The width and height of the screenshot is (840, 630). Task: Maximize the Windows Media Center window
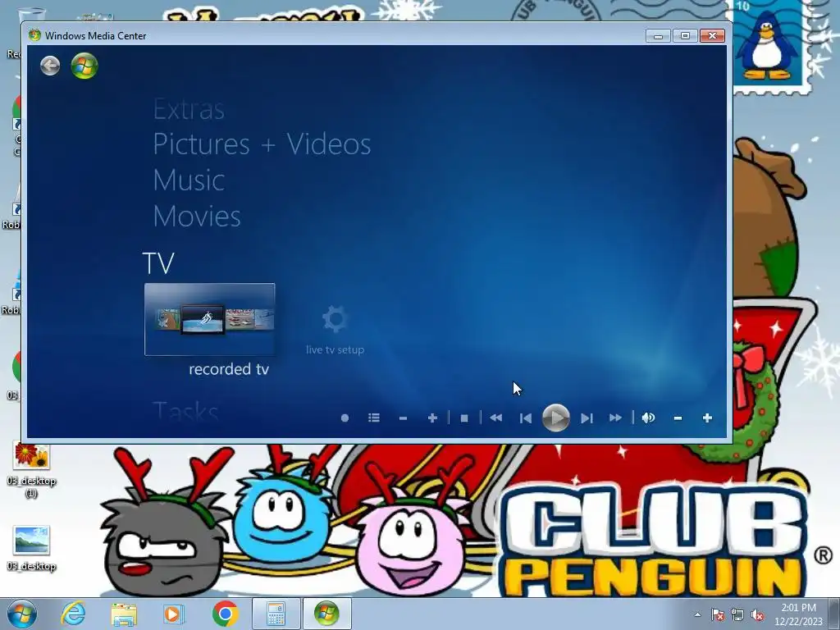click(685, 36)
